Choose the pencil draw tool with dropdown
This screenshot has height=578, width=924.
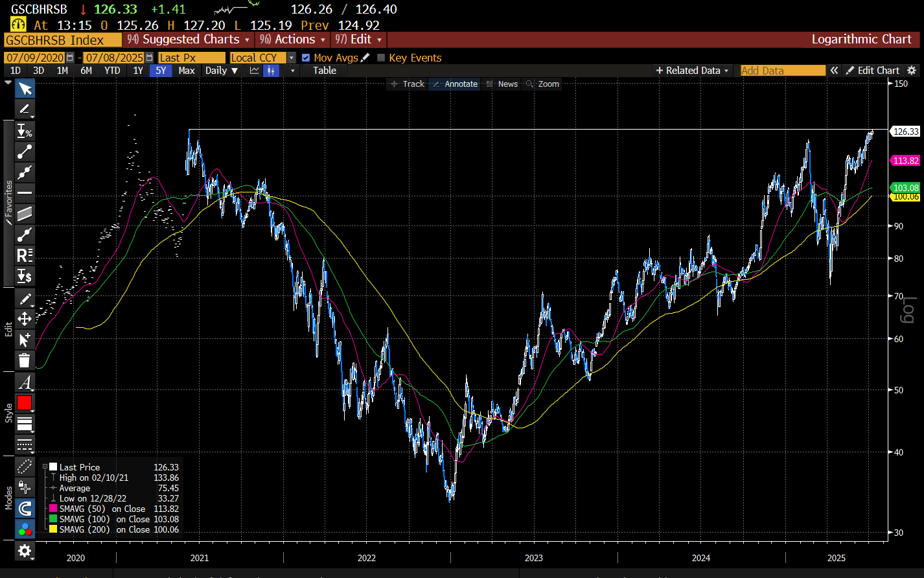(25, 110)
